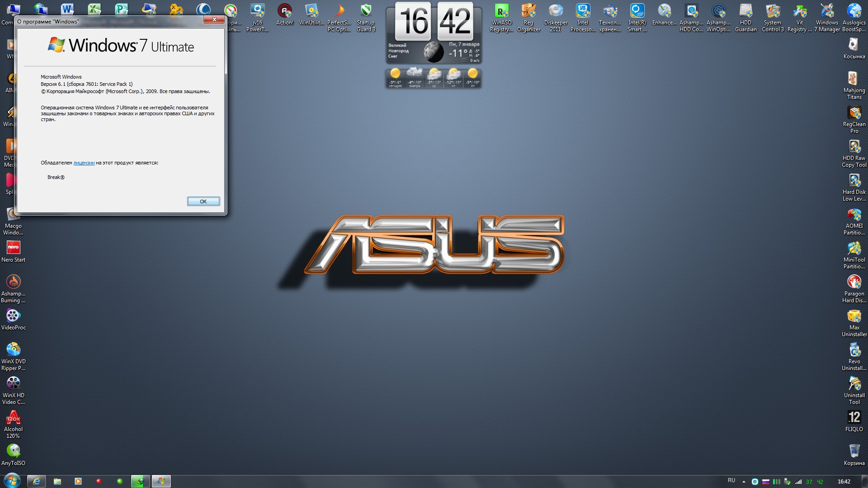The height and width of the screenshot is (488, 868).
Task: Launch Reg Organizer shortcut
Action: tap(528, 18)
